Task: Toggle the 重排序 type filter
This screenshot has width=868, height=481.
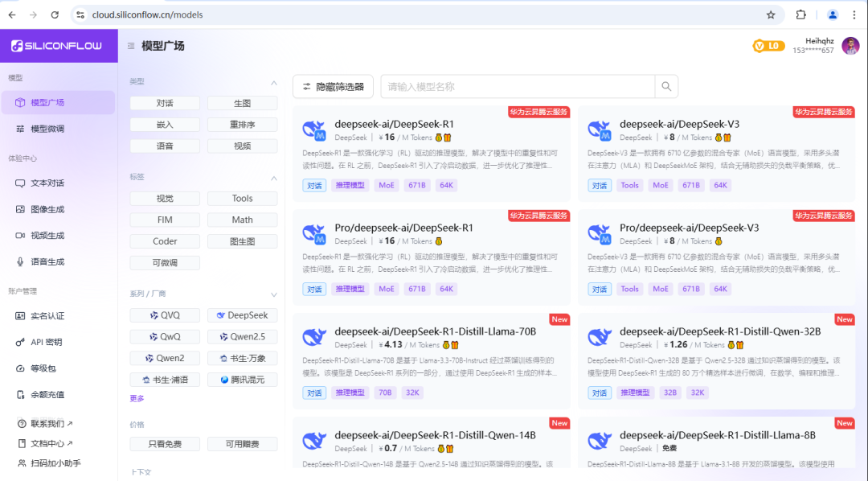Action: coord(243,125)
